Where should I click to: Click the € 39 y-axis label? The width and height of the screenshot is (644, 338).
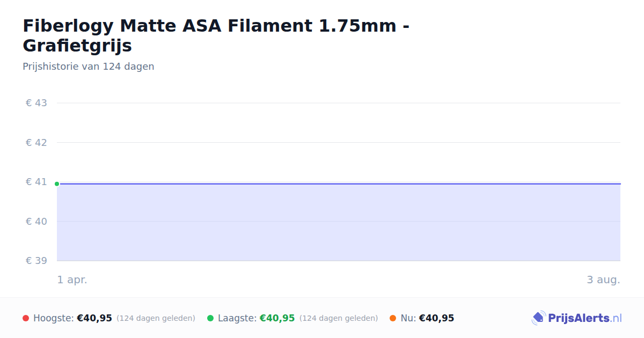pyautogui.click(x=36, y=261)
